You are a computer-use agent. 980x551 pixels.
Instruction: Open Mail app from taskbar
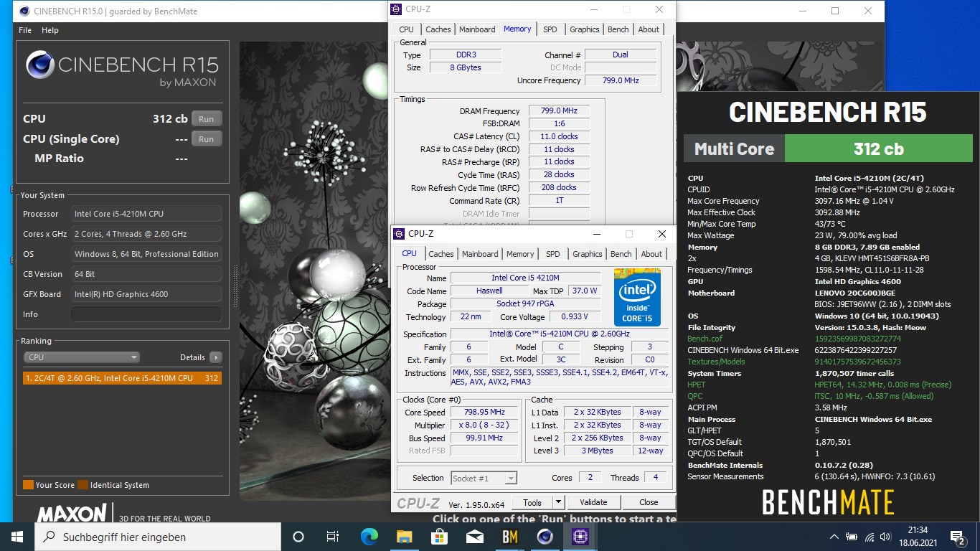coord(474,537)
